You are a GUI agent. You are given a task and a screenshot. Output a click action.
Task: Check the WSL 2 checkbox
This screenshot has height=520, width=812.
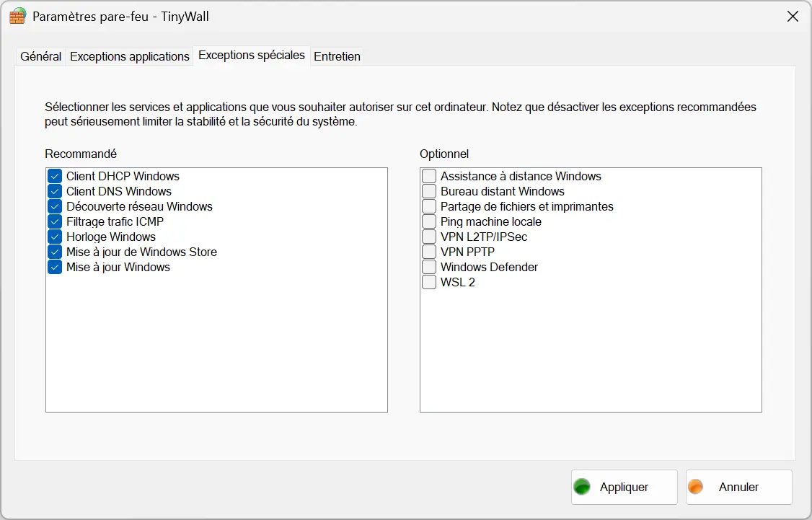tap(429, 282)
